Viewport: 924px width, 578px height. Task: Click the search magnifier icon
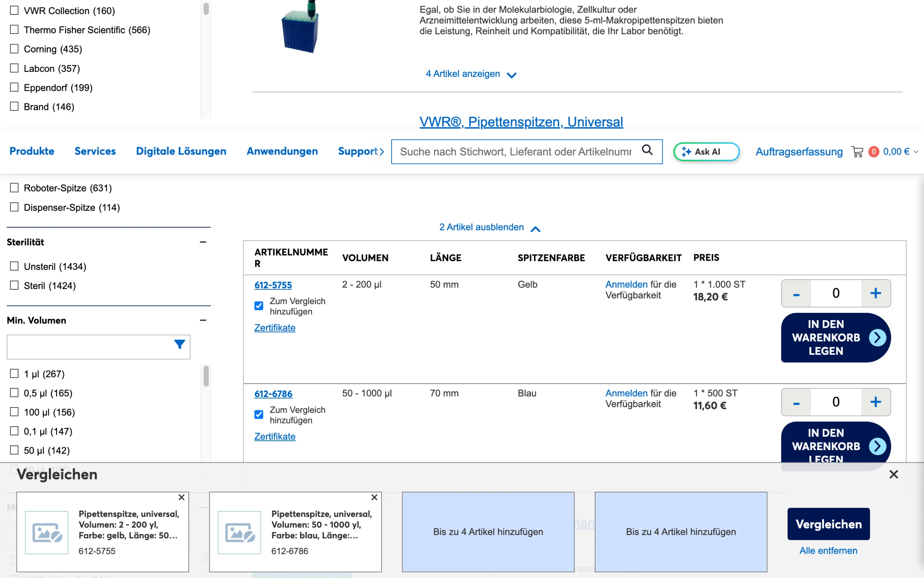[647, 150]
